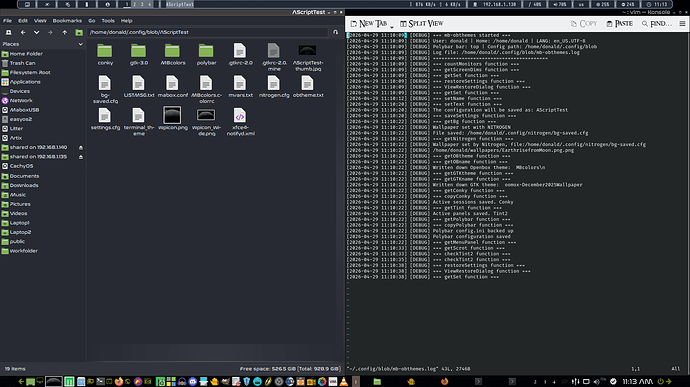Image resolution: width=690 pixels, height=387 pixels.
Task: Click the terminal launcher in bottom panel
Action: coord(100,382)
